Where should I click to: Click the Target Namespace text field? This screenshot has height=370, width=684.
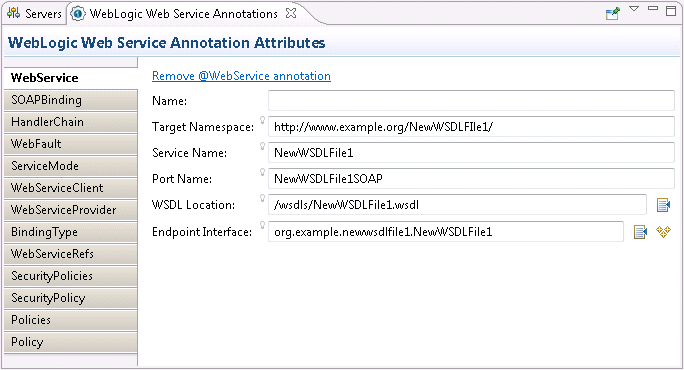click(471, 127)
